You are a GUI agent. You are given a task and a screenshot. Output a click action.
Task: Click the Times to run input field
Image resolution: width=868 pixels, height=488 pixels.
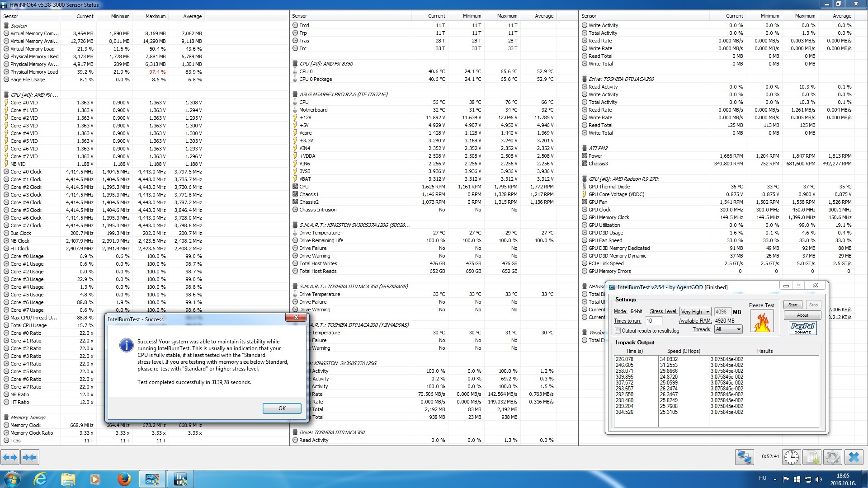pos(653,321)
